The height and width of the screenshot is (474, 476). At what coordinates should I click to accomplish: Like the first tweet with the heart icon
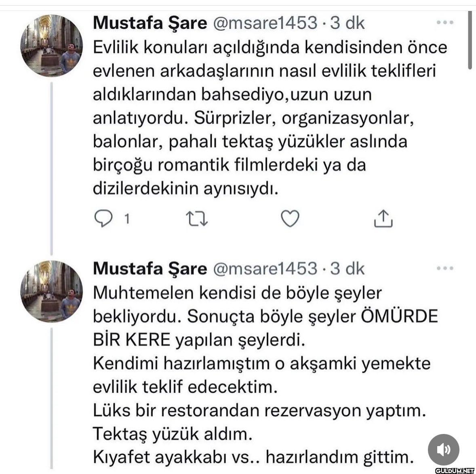[290, 219]
